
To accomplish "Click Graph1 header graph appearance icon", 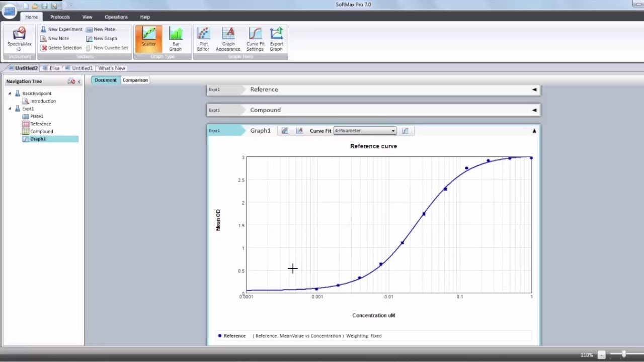I will (299, 131).
